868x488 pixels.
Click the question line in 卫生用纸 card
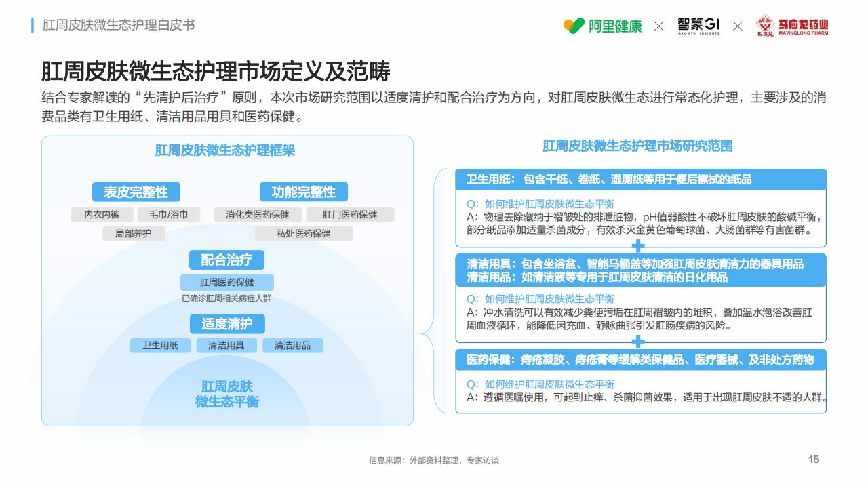click(x=540, y=204)
